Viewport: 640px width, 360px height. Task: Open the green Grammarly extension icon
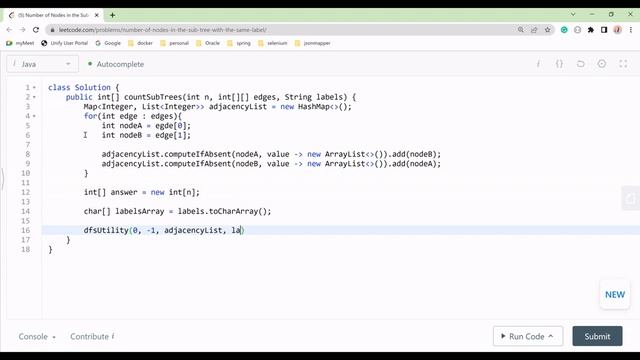click(564, 30)
